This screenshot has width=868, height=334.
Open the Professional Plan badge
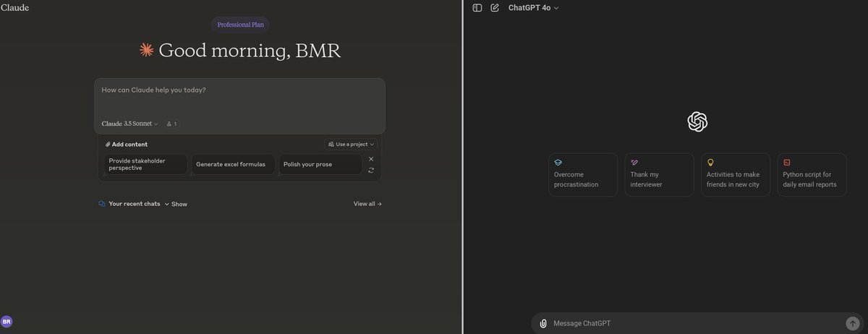coord(240,25)
